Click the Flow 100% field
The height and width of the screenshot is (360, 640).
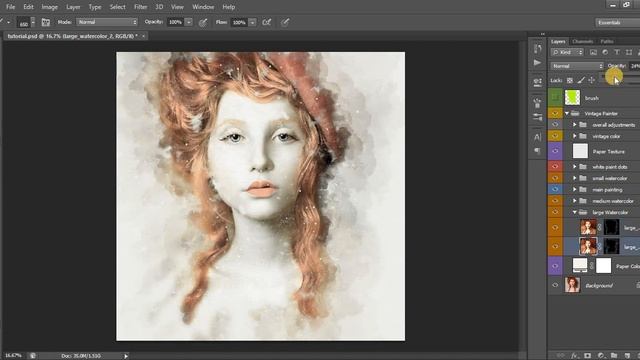pyautogui.click(x=239, y=22)
